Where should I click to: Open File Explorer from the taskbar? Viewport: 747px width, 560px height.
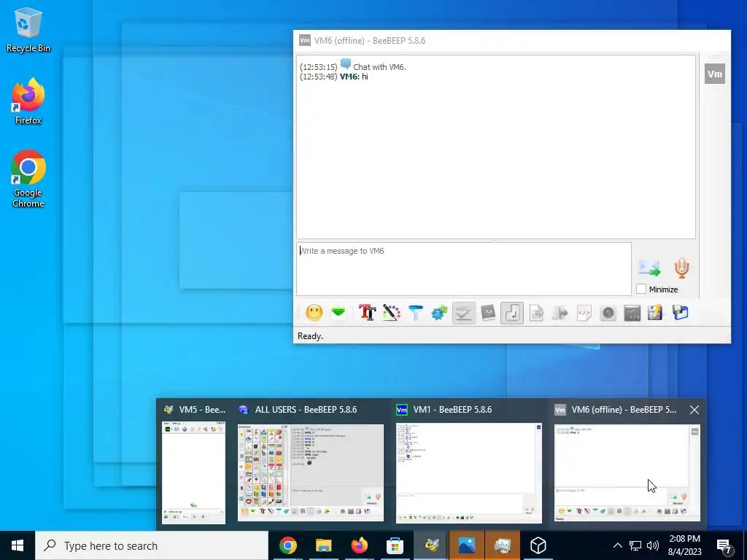[324, 545]
